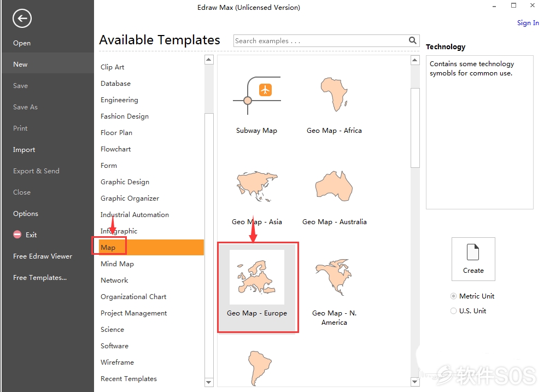This screenshot has width=544, height=392.
Task: Select the Geo Map - Asia template
Action: 257,197
